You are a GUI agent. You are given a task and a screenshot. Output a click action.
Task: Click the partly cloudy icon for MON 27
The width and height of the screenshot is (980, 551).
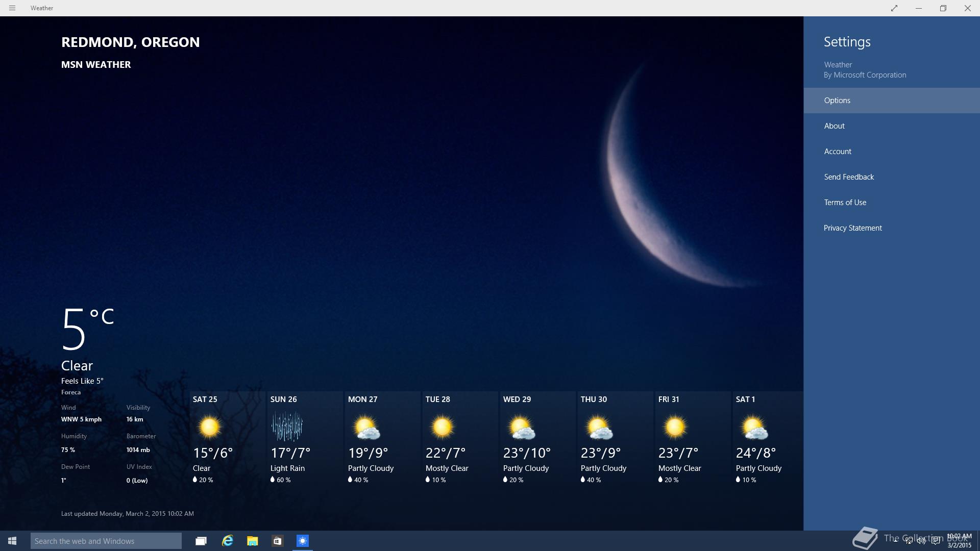(366, 428)
